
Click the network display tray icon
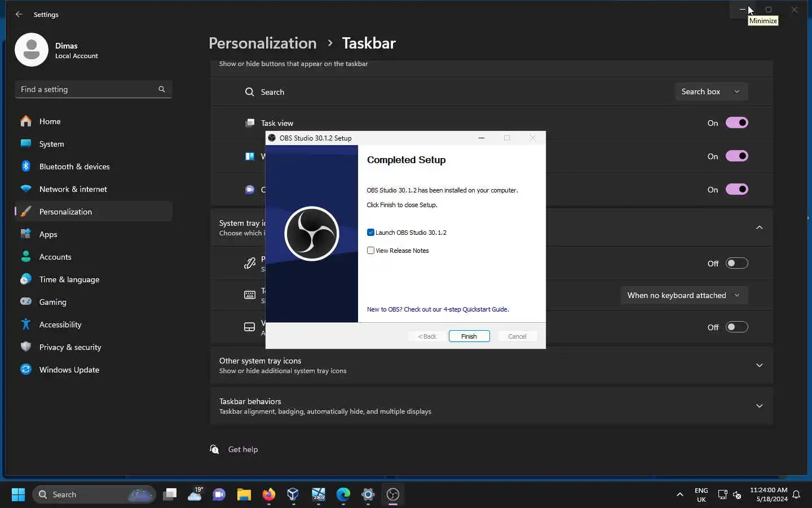click(722, 494)
